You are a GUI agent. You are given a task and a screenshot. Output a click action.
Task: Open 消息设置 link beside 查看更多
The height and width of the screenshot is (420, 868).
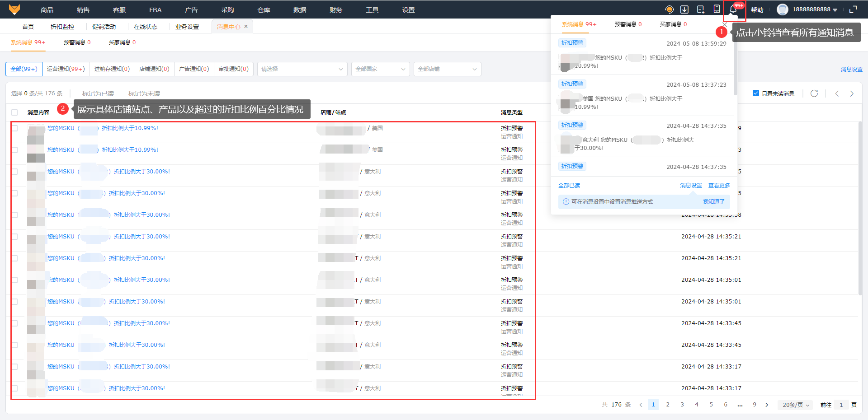click(691, 186)
